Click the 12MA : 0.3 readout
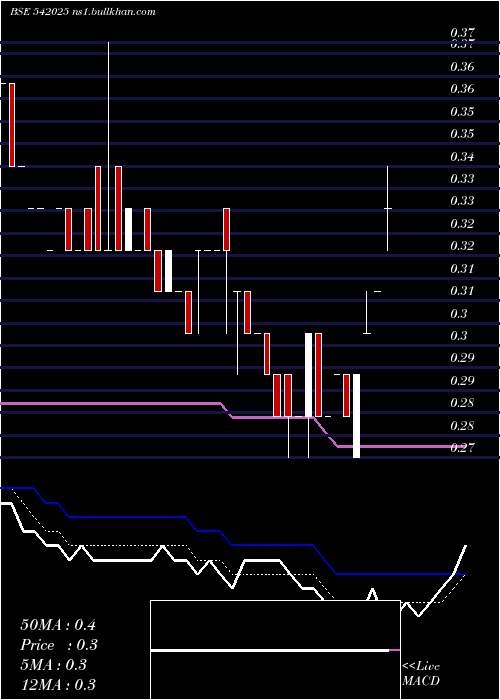The image size is (500, 700). coord(58,685)
